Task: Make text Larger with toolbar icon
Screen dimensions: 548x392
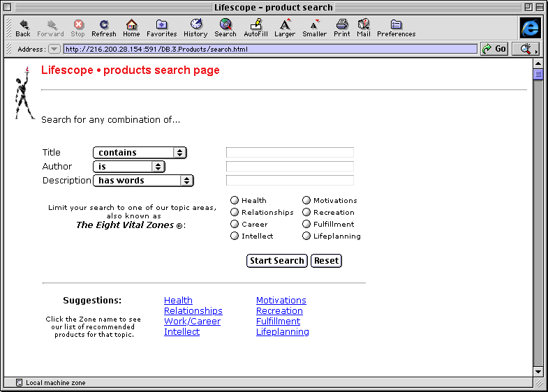Action: 285,28
